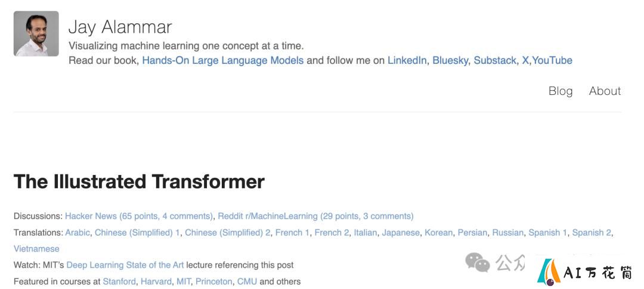The width and height of the screenshot is (644, 289).
Task: Select the Vietnamese translation link
Action: (36, 249)
